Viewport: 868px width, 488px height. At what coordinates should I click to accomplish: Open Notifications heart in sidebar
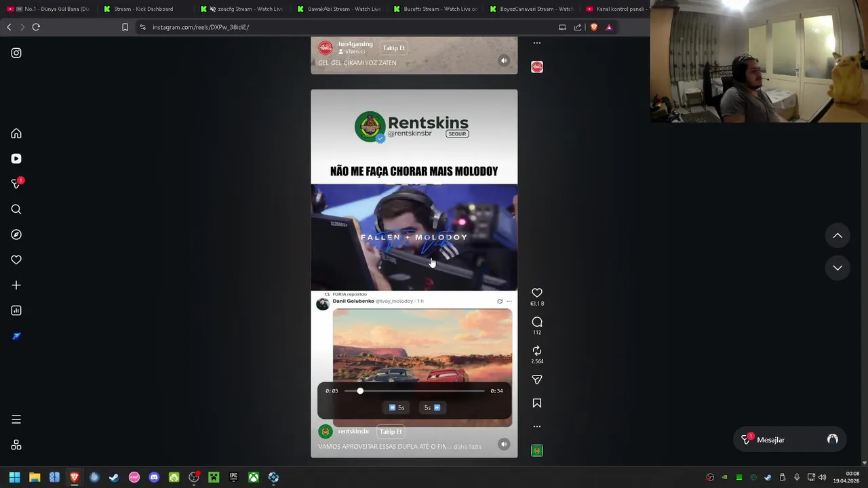click(16, 260)
